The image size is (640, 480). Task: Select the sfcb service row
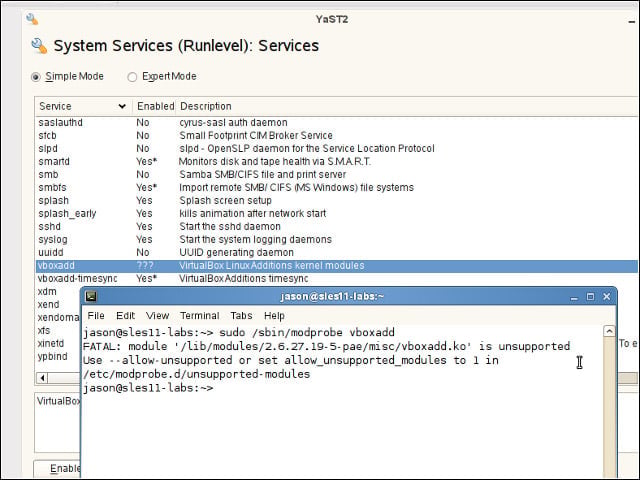coord(337,136)
